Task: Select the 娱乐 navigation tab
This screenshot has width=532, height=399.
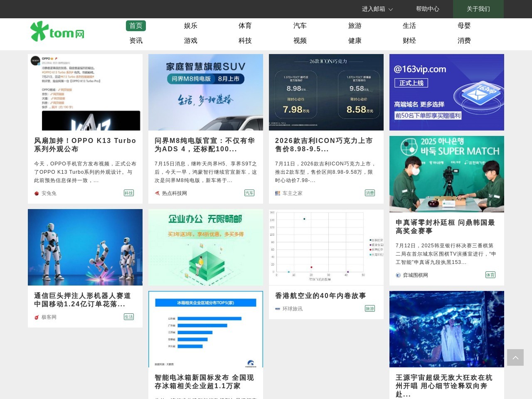Action: [190, 26]
